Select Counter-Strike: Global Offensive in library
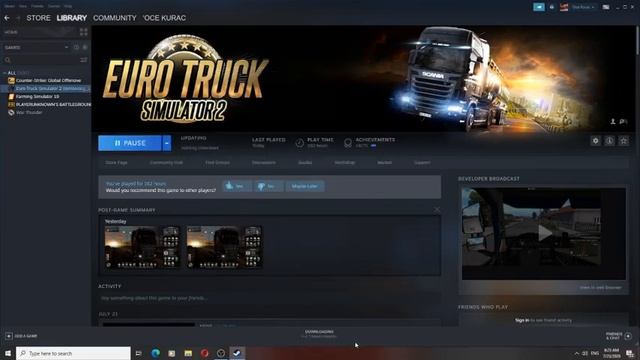Screen dimensions: 640x360 (x=48, y=80)
